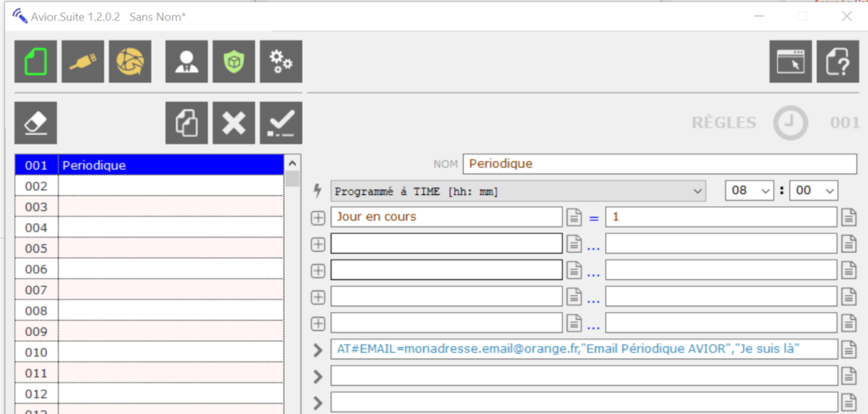The height and width of the screenshot is (414, 868).
Task: Click the window pointer icon
Action: [791, 62]
